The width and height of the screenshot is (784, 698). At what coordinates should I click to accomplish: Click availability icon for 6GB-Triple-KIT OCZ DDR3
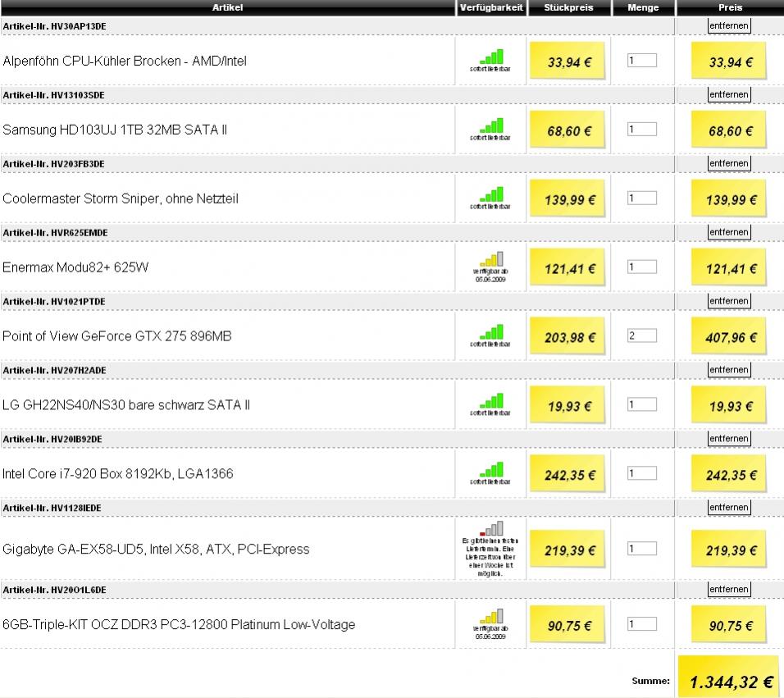[x=491, y=616]
